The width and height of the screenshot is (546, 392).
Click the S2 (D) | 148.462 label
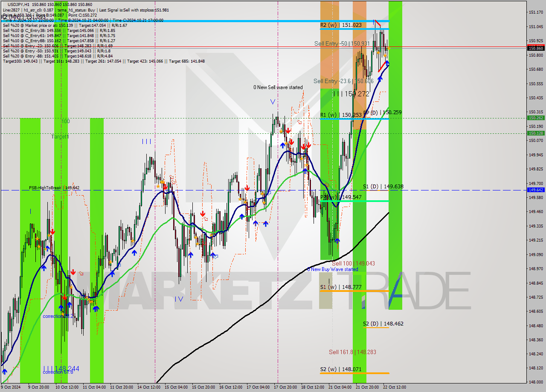(383, 324)
